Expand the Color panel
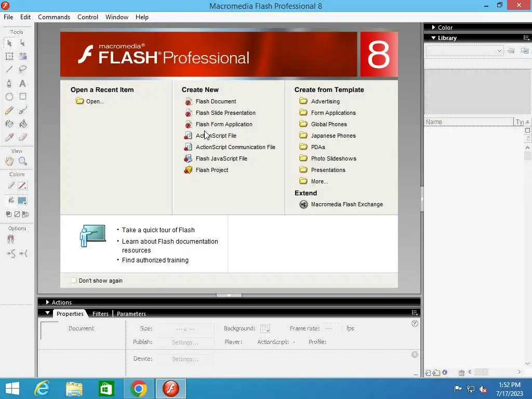This screenshot has width=532, height=399. (x=433, y=28)
